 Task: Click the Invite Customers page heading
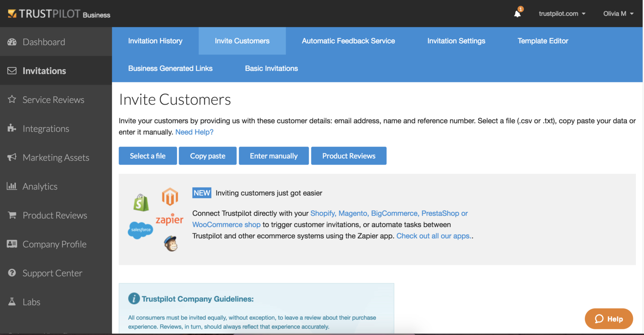[175, 100]
